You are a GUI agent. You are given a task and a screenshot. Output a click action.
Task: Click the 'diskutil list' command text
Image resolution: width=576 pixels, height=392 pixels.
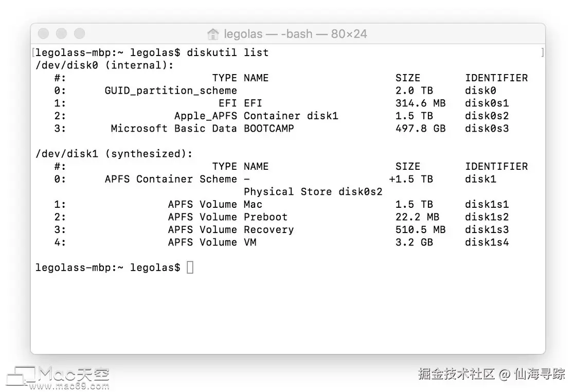pyautogui.click(x=228, y=52)
